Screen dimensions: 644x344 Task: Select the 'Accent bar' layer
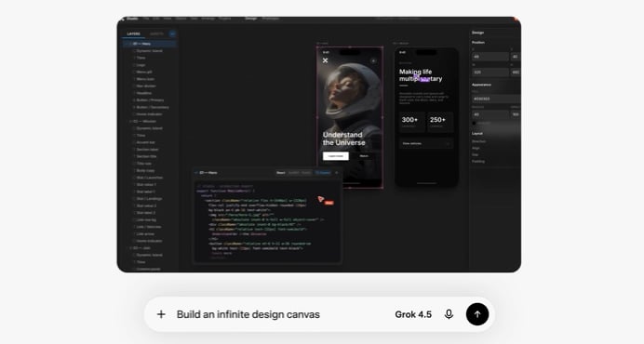(x=145, y=142)
